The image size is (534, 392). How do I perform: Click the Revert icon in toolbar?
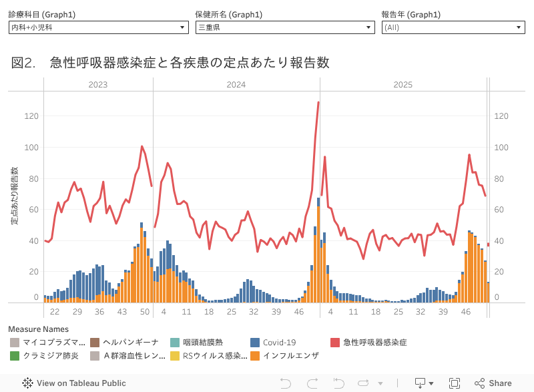[339, 383]
